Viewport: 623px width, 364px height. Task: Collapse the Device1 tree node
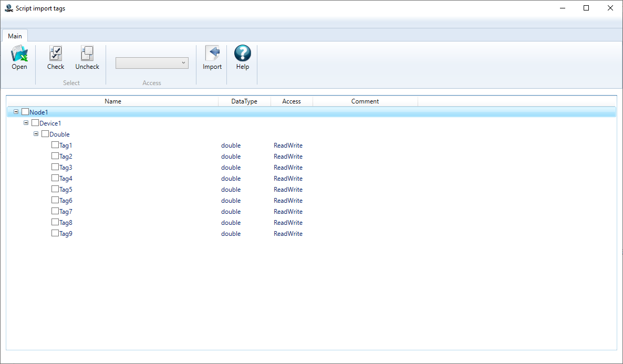(26, 123)
